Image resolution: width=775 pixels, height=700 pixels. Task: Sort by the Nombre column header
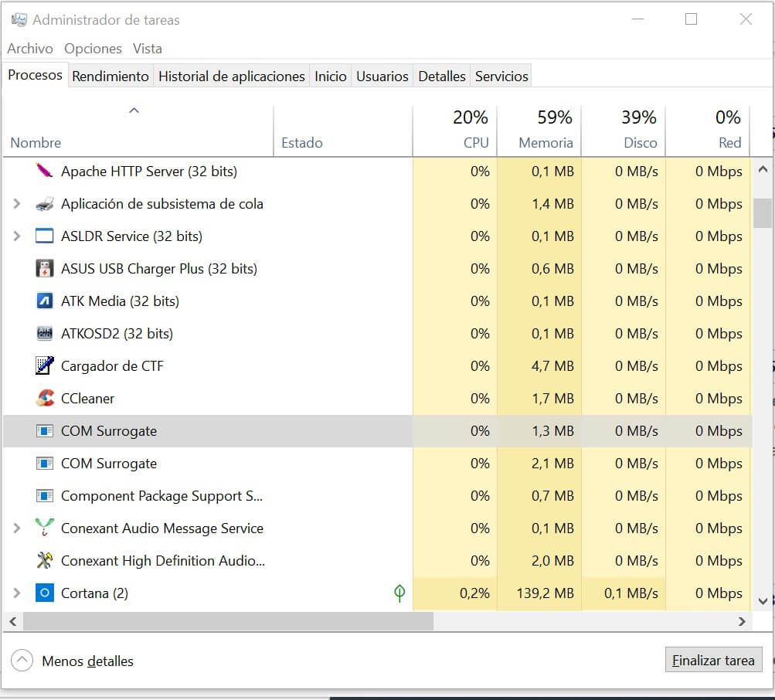point(138,131)
